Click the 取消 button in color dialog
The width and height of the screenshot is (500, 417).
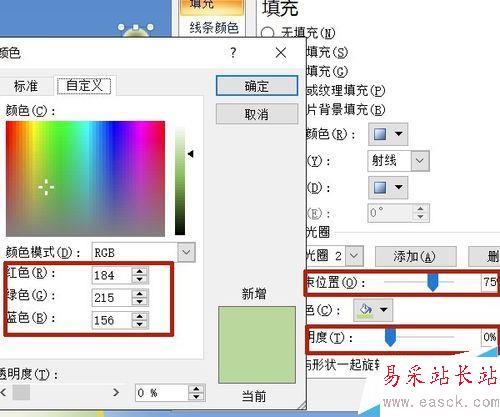click(x=257, y=114)
